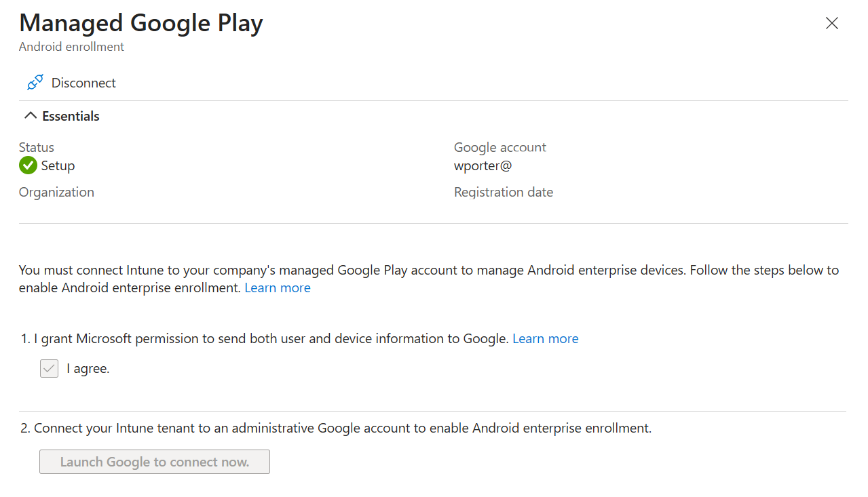Click Launch Google to connect now button
This screenshot has width=868, height=497.
(155, 462)
